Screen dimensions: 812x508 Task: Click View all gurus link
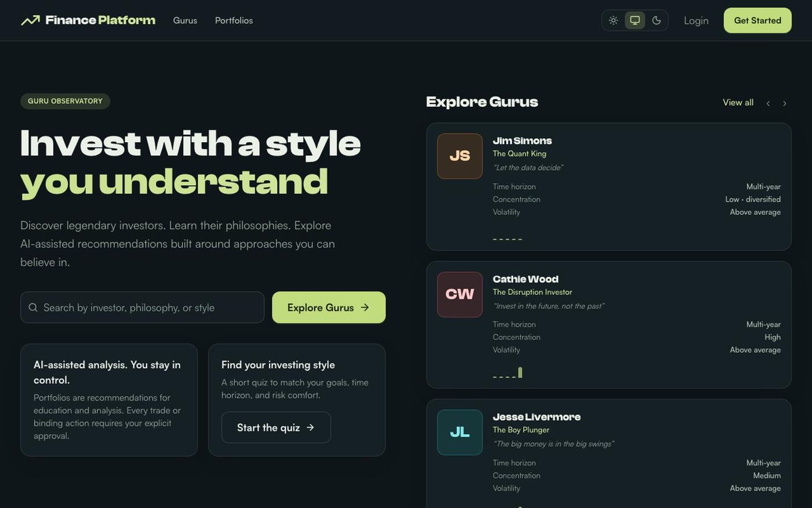pyautogui.click(x=738, y=102)
